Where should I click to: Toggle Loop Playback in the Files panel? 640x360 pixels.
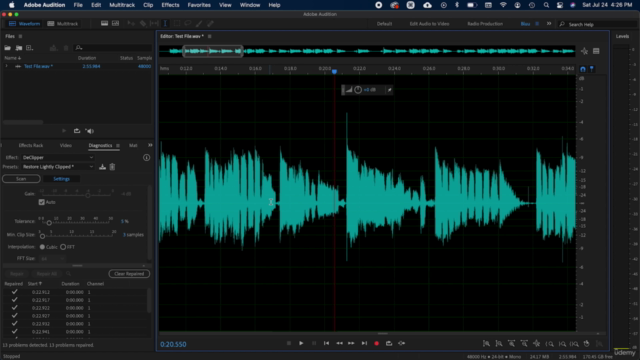77,131
